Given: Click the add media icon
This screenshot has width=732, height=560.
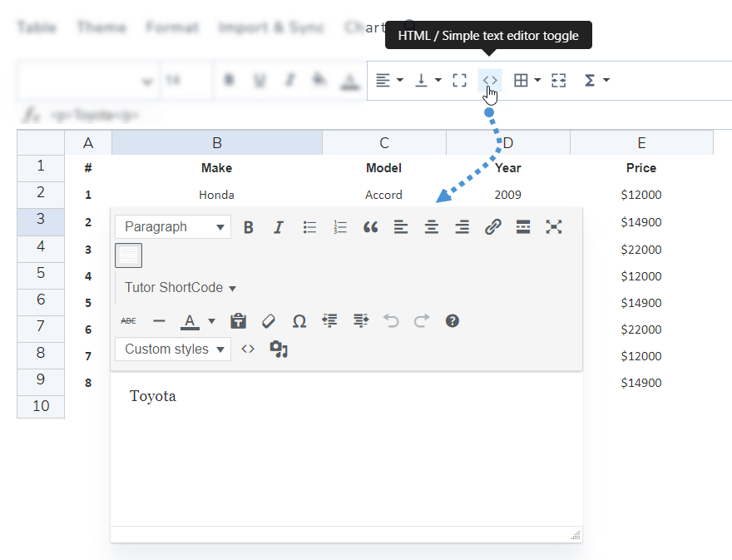Looking at the screenshot, I should click(x=278, y=349).
